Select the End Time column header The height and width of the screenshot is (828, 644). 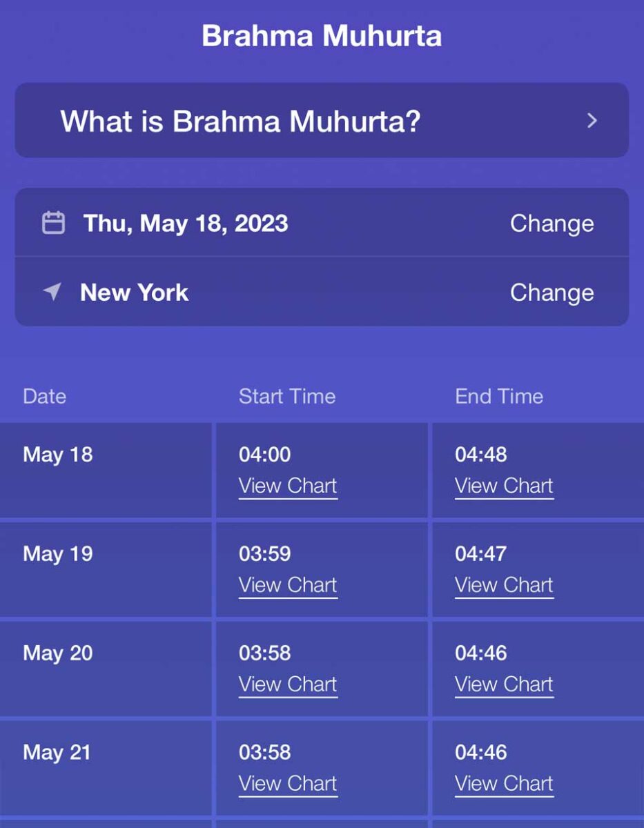point(498,396)
